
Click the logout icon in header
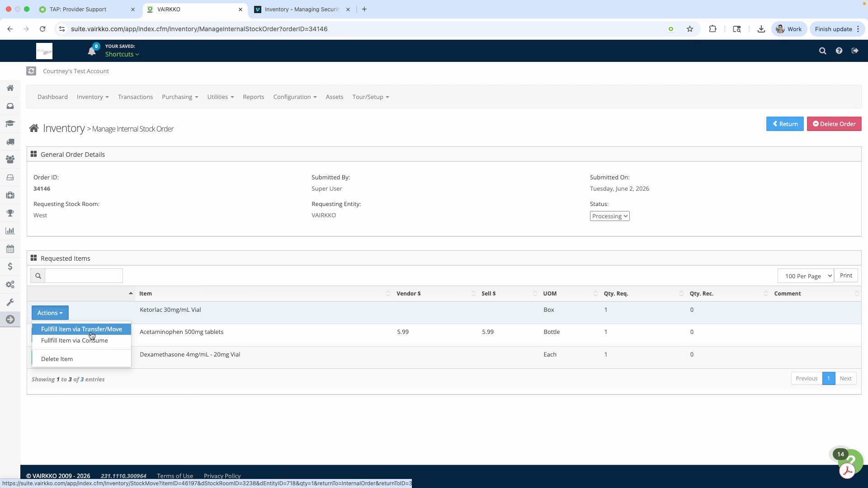(x=855, y=51)
